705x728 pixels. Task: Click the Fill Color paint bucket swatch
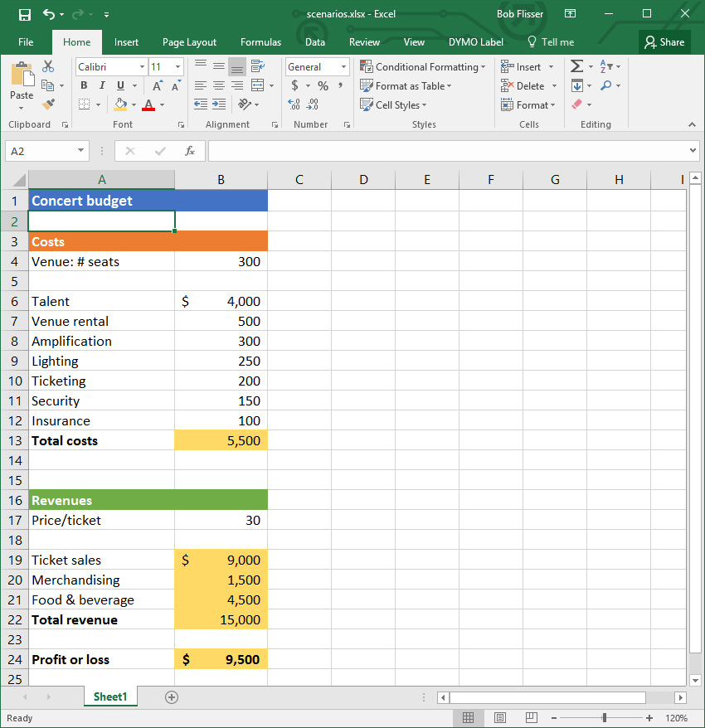click(120, 104)
